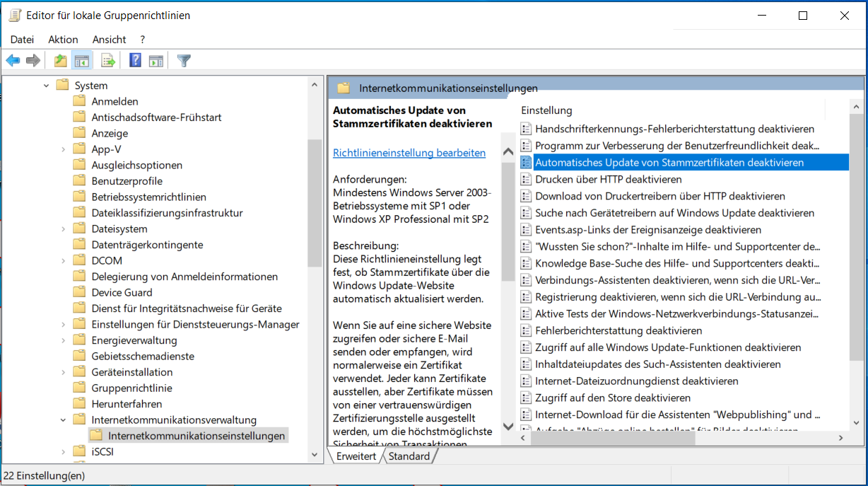Toggle the Show/Hide Action Pane icon
The image size is (868, 486).
coord(156,61)
